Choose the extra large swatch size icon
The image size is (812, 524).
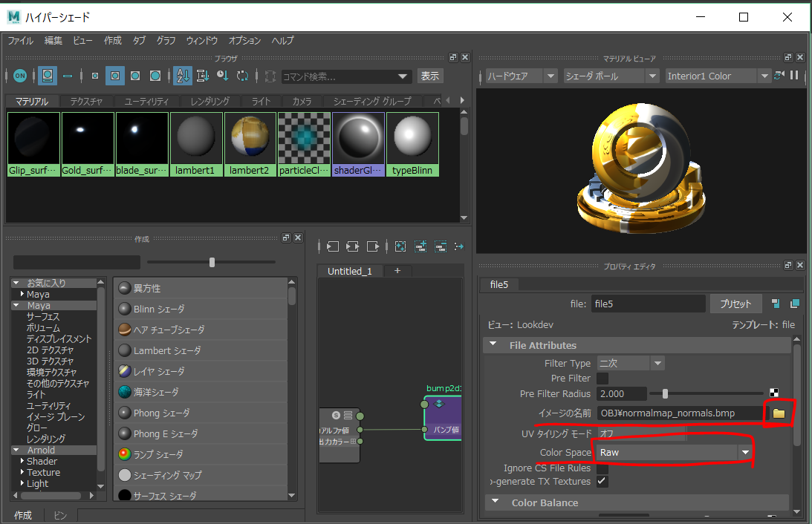pos(155,76)
